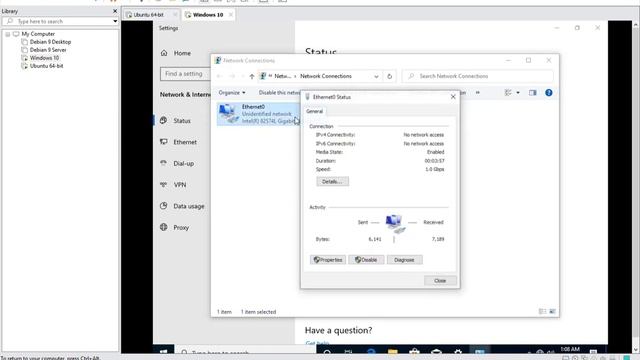The height and width of the screenshot is (360, 640).
Task: Switch to the Ubuntu 64-bit VM tab
Action: click(x=148, y=15)
